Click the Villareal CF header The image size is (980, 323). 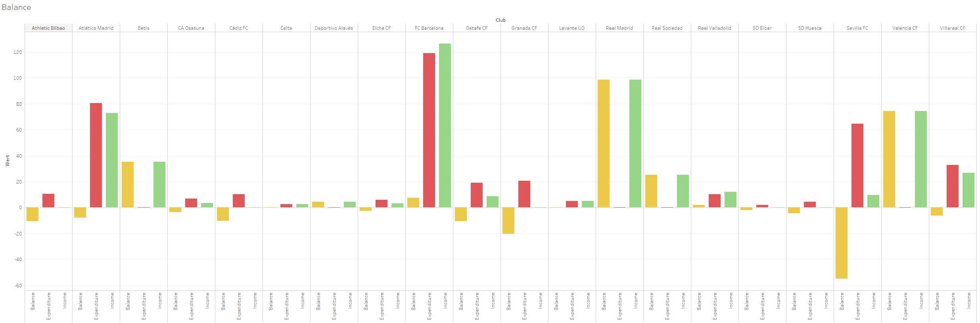pyautogui.click(x=953, y=28)
